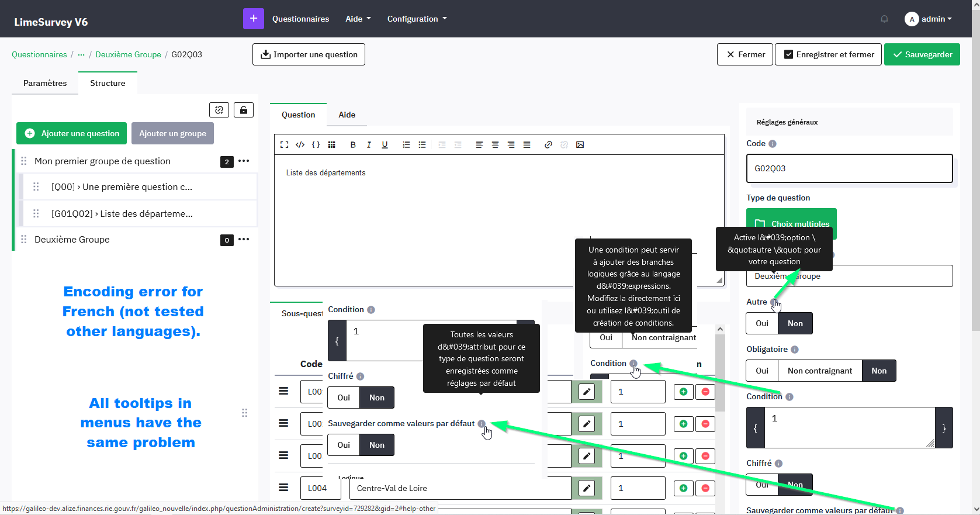Click the lock icon above question list
Screen dimensions: 980x515
point(244,110)
